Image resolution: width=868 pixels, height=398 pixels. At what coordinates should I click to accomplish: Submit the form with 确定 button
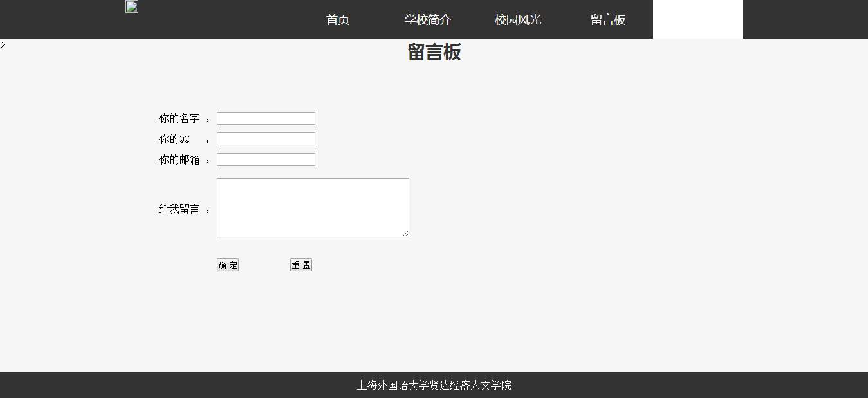point(228,265)
